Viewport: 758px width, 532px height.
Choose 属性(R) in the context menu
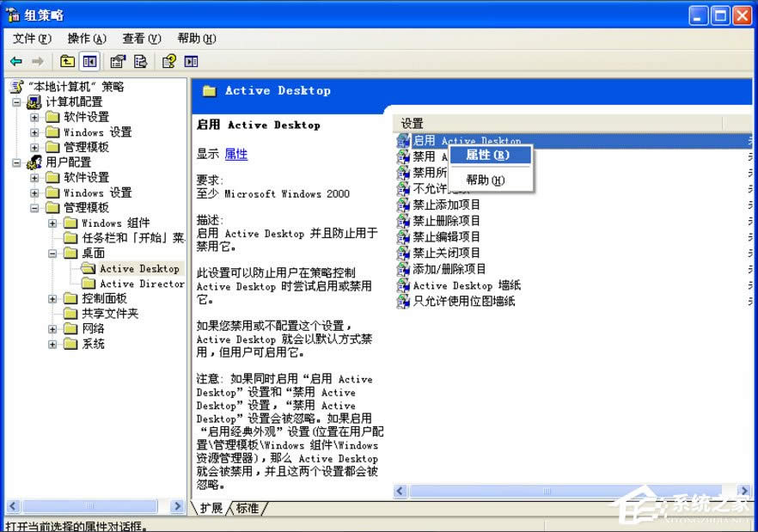(x=490, y=155)
